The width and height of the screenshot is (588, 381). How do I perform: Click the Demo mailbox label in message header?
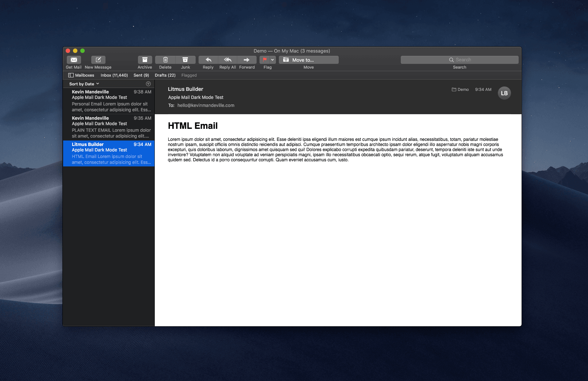461,89
